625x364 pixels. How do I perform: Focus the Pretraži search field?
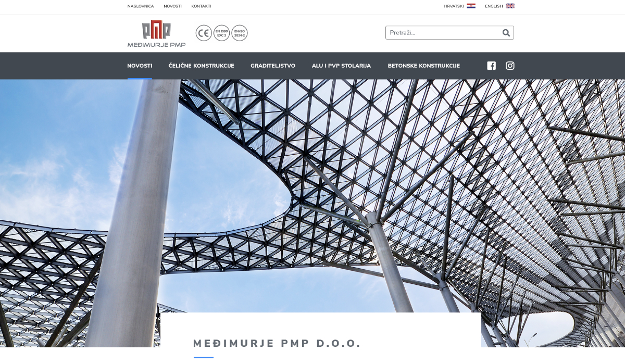443,33
